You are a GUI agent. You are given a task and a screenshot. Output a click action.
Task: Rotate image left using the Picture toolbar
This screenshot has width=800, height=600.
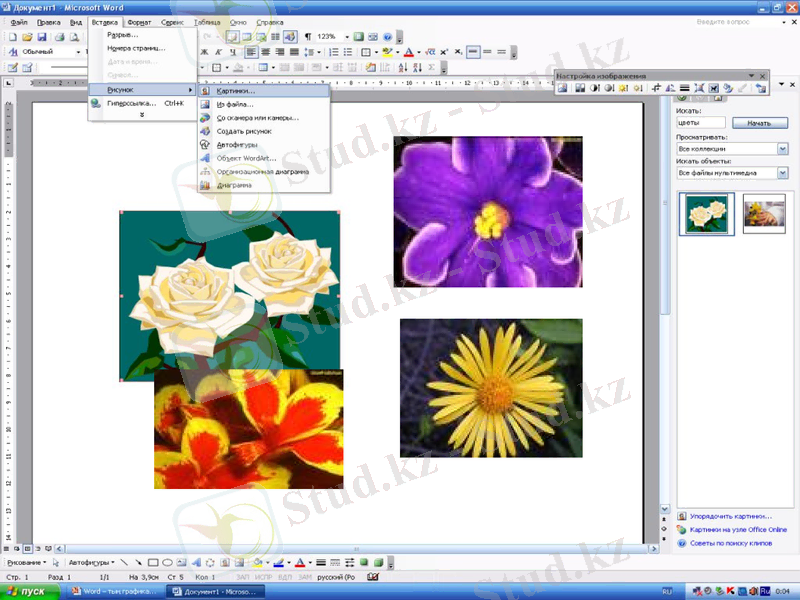(669, 89)
